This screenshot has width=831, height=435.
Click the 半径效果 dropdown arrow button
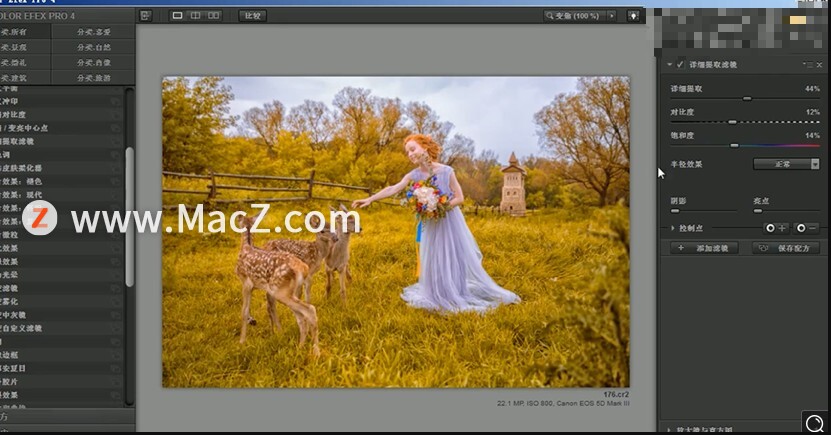(815, 164)
